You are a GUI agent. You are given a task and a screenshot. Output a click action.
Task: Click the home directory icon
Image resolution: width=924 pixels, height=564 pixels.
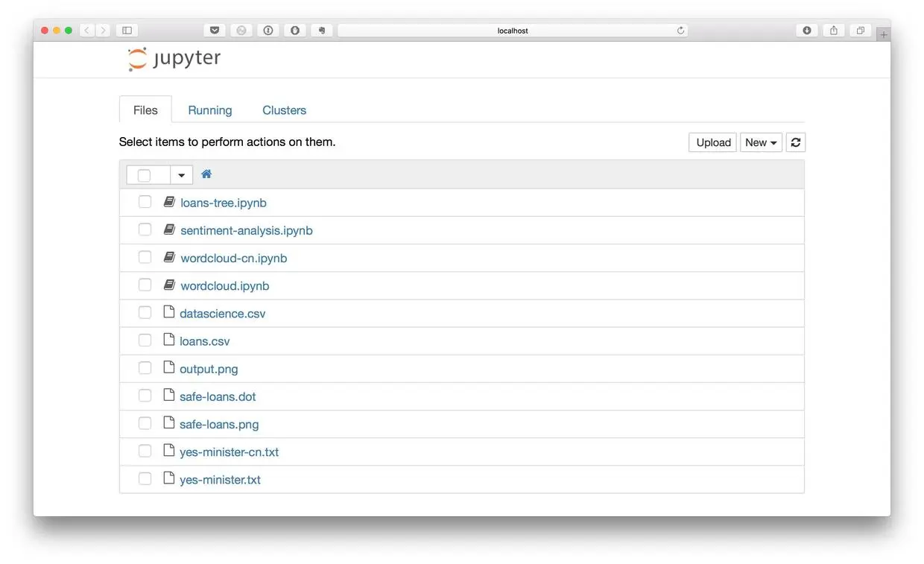click(x=206, y=174)
